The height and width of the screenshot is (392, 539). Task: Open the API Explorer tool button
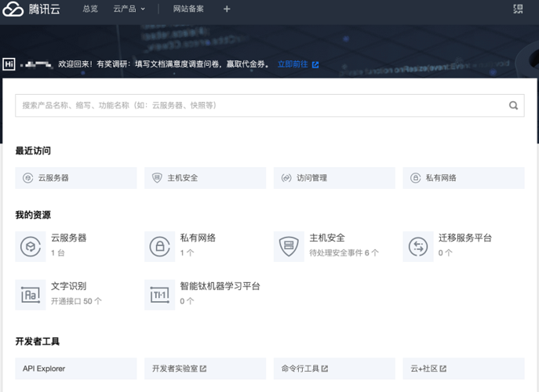(76, 368)
